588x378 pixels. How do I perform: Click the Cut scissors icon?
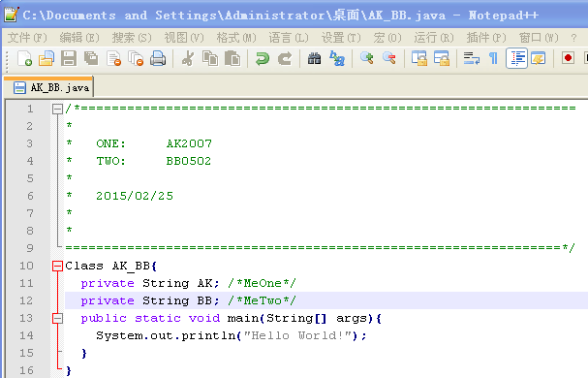(188, 58)
